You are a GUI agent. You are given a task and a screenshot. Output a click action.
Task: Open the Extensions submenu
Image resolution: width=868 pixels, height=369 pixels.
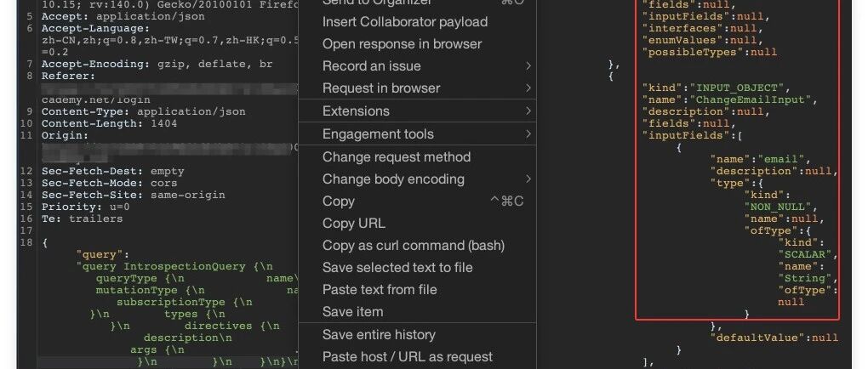[x=417, y=111]
